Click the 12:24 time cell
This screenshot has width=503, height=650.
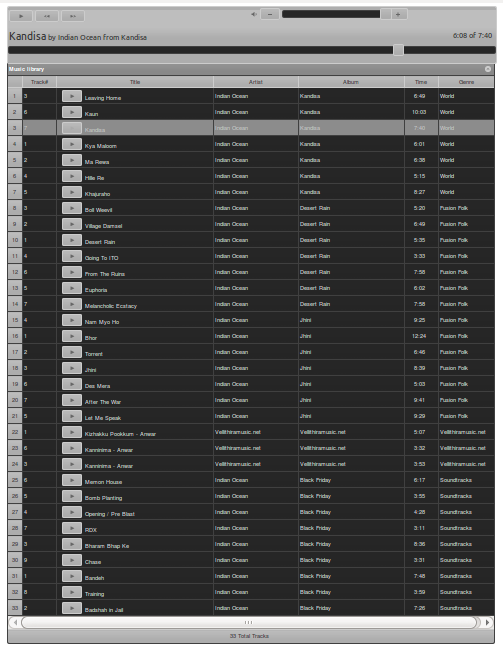pyautogui.click(x=421, y=336)
